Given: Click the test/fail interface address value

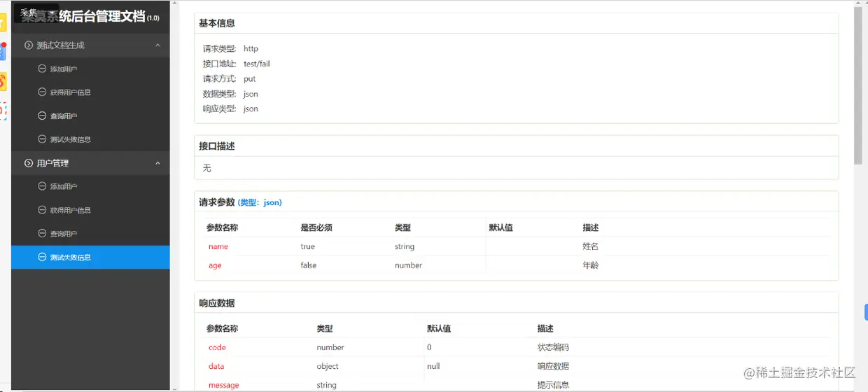Looking at the screenshot, I should 257,64.
